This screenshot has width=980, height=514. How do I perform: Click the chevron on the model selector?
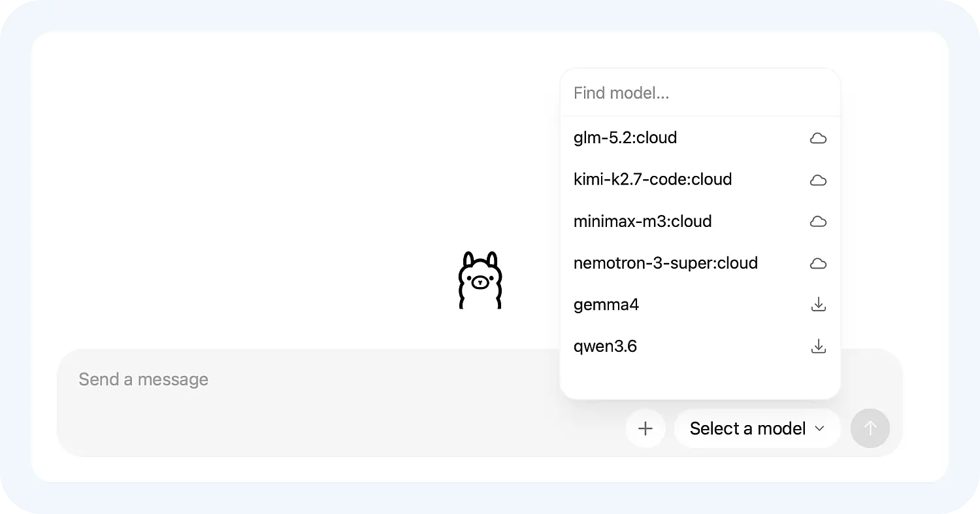tap(819, 429)
